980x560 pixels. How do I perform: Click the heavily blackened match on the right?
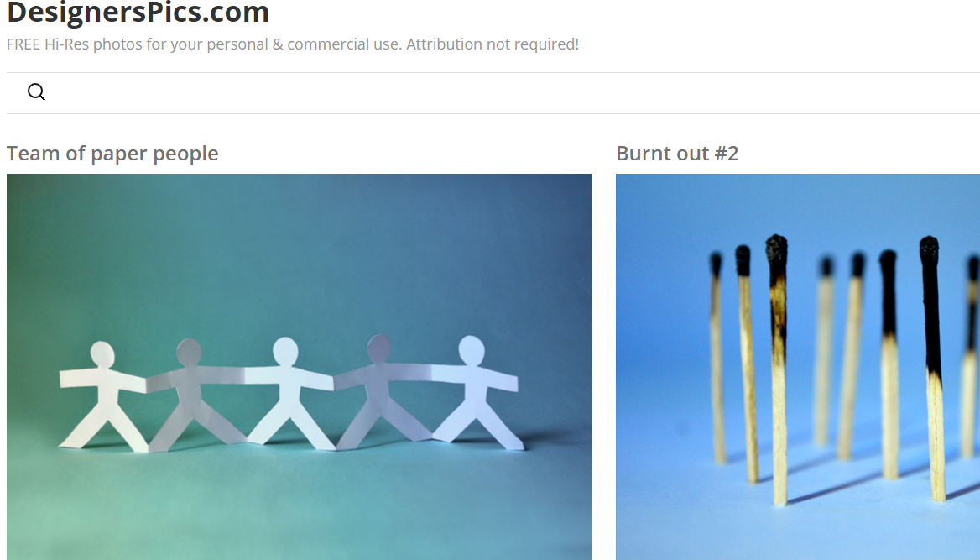click(932, 369)
